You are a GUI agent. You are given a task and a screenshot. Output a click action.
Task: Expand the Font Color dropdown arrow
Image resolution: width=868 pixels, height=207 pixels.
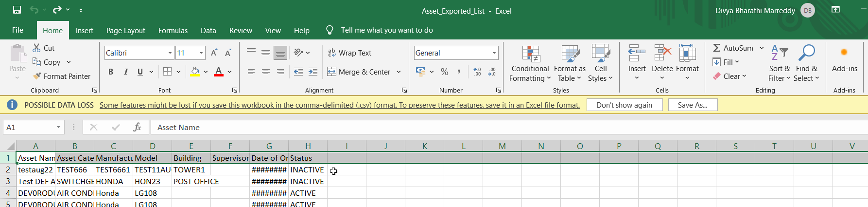tap(229, 72)
